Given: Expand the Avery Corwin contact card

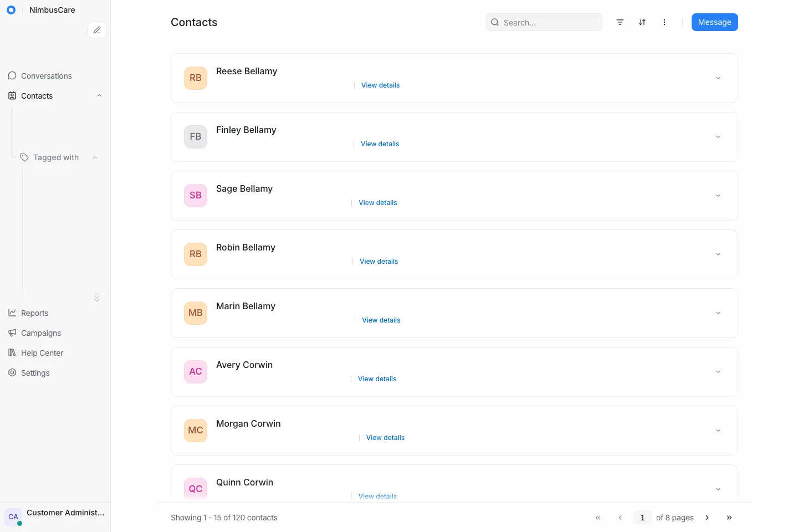Looking at the screenshot, I should tap(718, 372).
